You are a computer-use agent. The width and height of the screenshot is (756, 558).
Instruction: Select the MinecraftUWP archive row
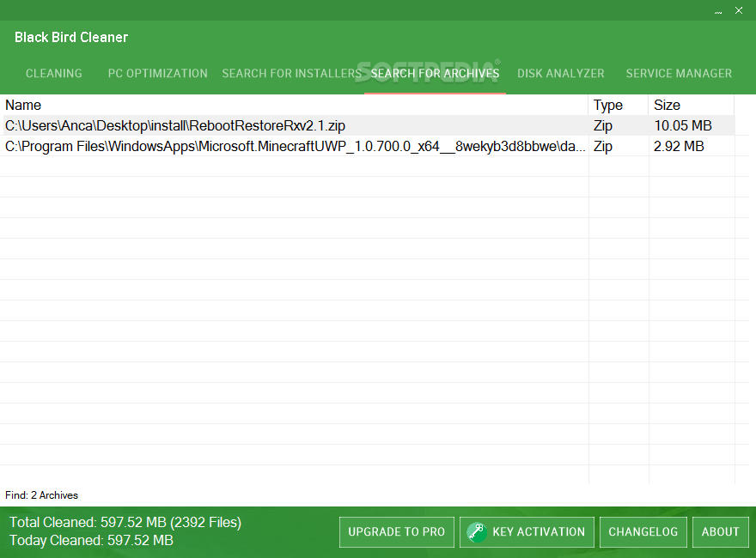[368, 147]
